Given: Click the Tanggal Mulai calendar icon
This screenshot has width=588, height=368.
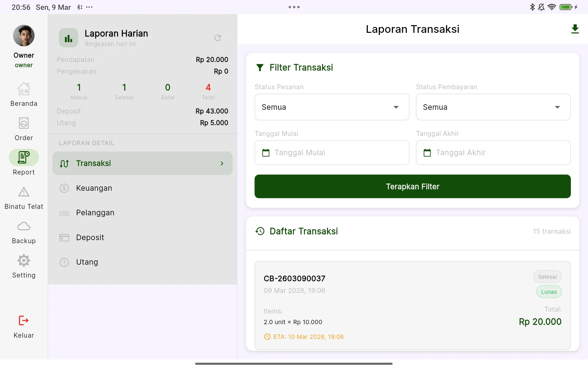Looking at the screenshot, I should point(266,153).
